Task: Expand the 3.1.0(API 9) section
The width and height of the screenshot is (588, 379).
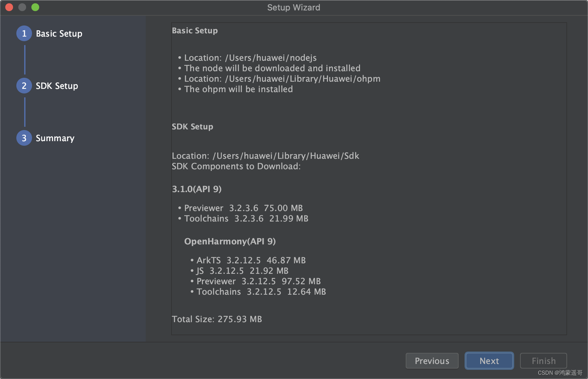Action: click(196, 189)
